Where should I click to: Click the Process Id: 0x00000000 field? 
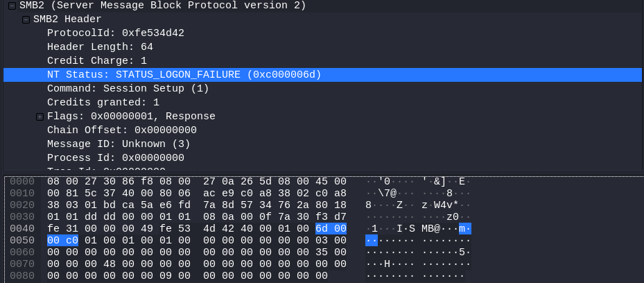tap(115, 158)
